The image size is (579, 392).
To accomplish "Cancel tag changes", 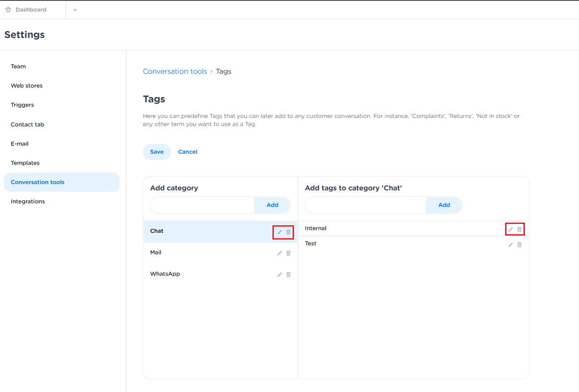I will (x=187, y=152).
